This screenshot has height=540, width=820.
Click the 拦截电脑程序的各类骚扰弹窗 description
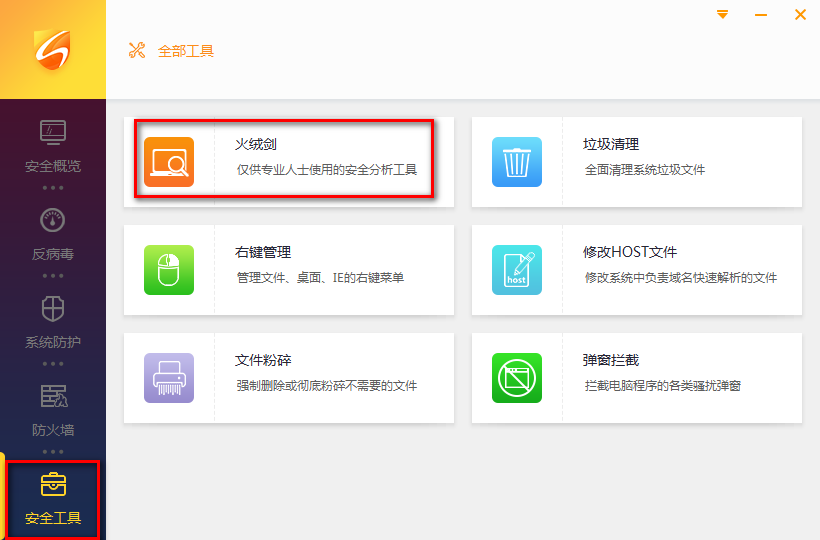(x=662, y=386)
